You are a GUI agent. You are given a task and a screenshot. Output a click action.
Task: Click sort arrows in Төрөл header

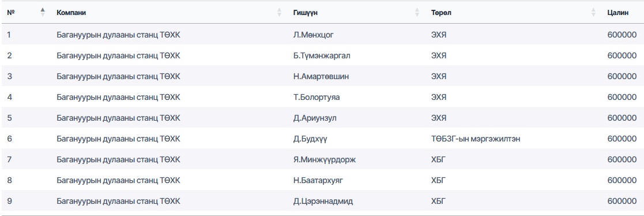(x=593, y=12)
